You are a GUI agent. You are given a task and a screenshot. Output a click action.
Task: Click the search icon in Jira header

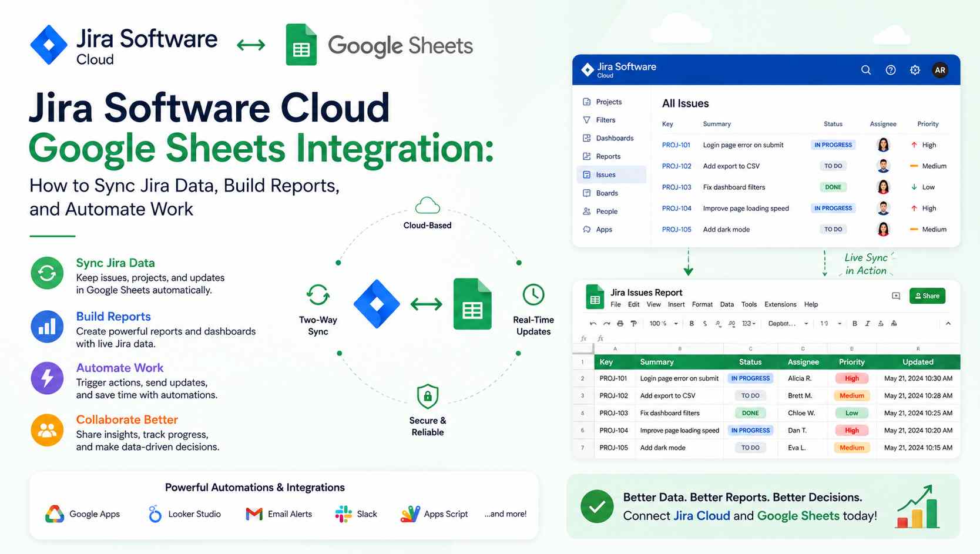click(866, 70)
